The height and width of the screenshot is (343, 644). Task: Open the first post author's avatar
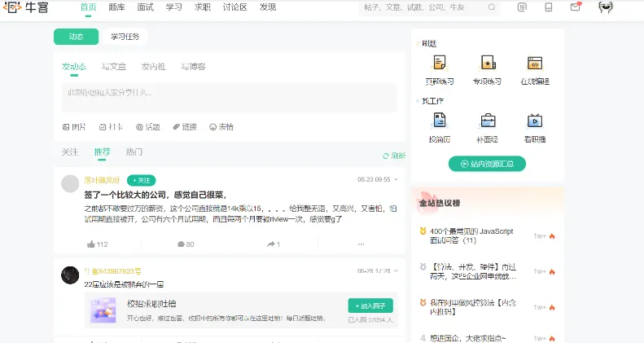(70, 183)
